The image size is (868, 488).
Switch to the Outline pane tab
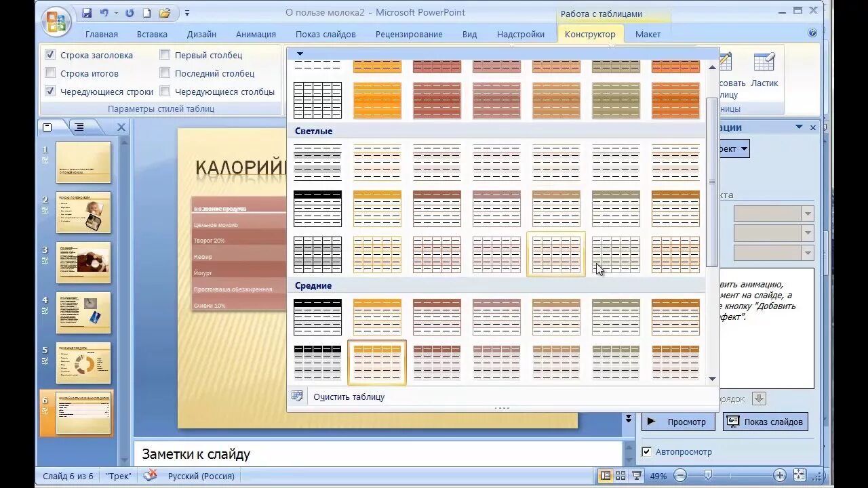click(79, 127)
